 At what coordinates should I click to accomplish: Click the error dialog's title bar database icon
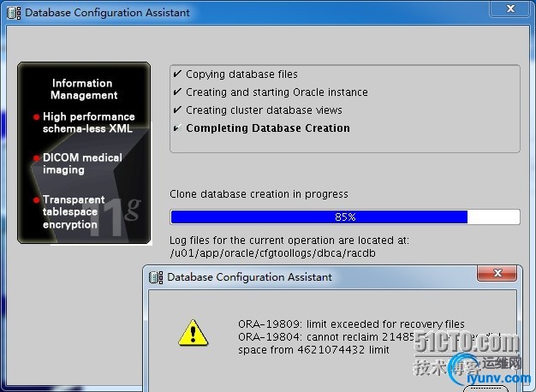(156, 277)
